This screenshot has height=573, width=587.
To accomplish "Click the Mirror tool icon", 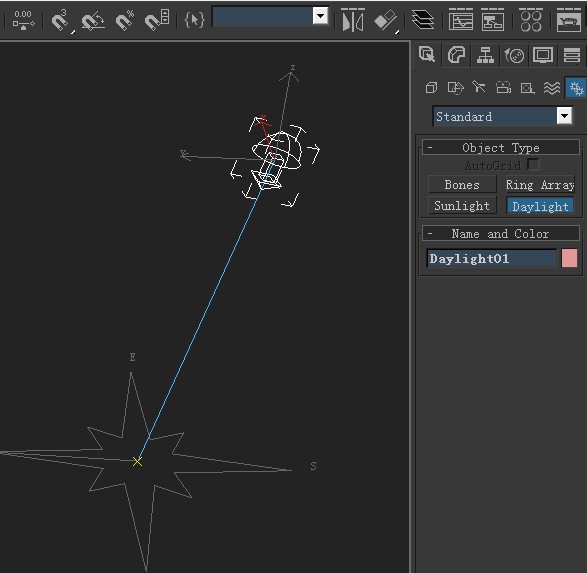I will pyautogui.click(x=353, y=20).
